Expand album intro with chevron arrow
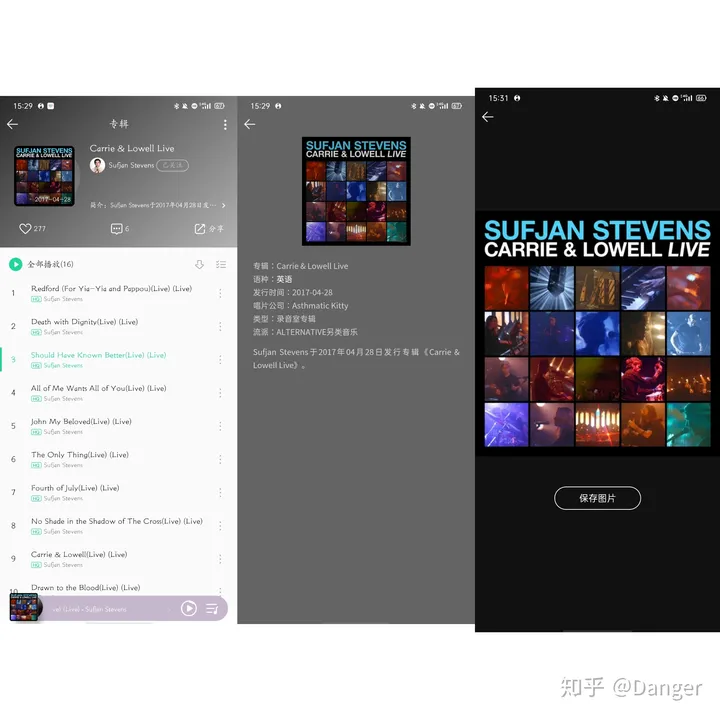Screen dimensions: 720x720 tap(224, 205)
